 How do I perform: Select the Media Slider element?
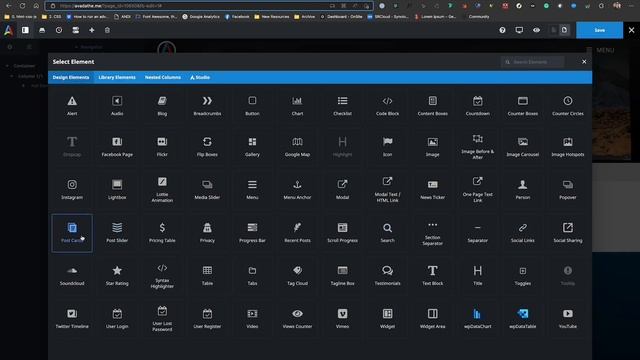tap(207, 189)
